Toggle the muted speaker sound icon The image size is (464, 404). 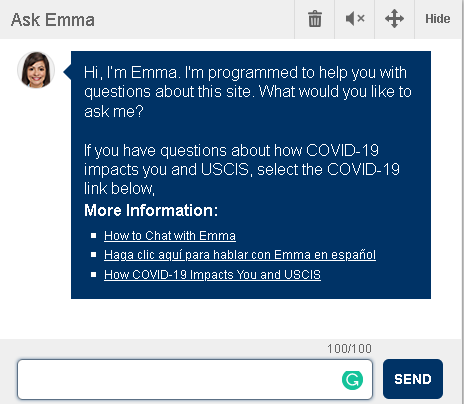(355, 19)
